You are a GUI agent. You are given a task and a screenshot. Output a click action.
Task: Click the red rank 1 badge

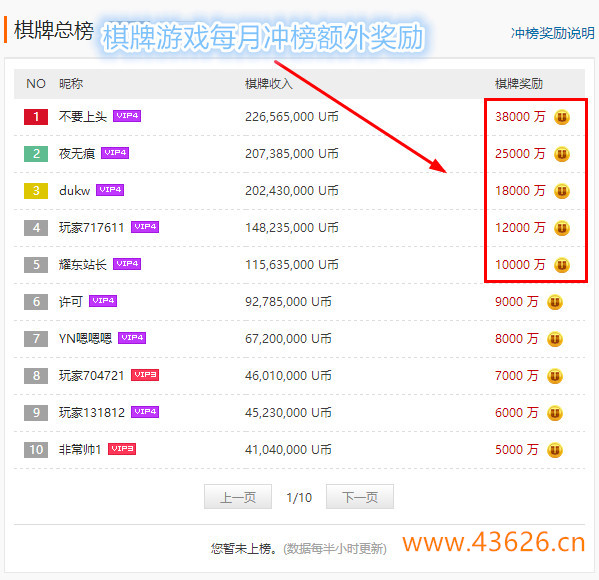[x=36, y=117]
